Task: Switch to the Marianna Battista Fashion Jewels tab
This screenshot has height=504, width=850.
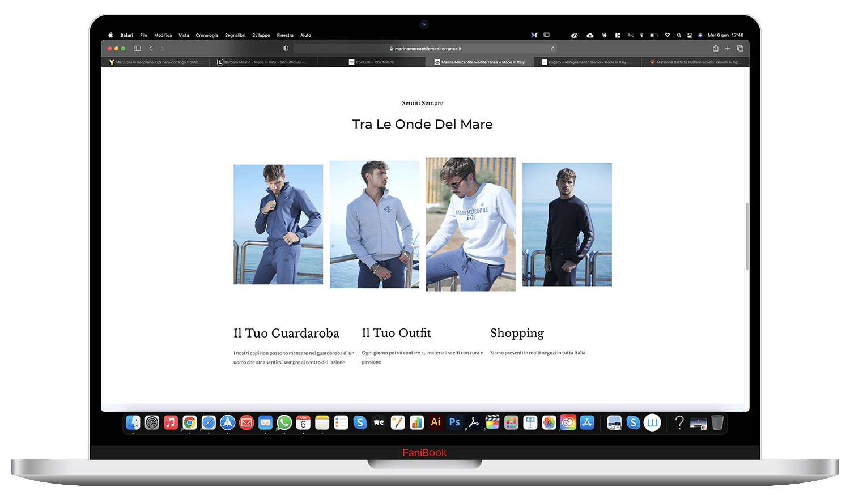Action: point(695,62)
